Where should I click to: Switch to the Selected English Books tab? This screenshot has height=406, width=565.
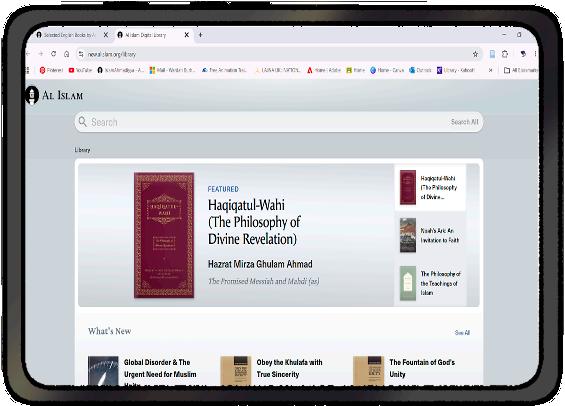(66, 35)
